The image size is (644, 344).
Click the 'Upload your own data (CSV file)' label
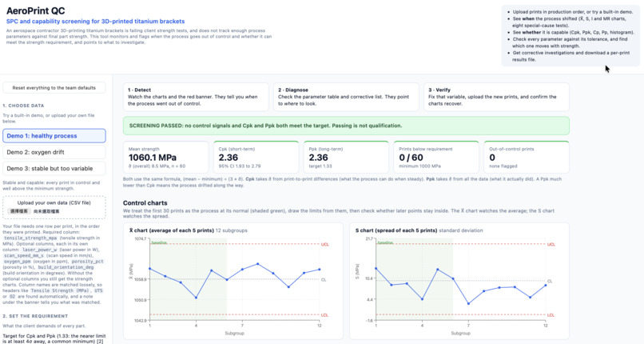(54, 202)
